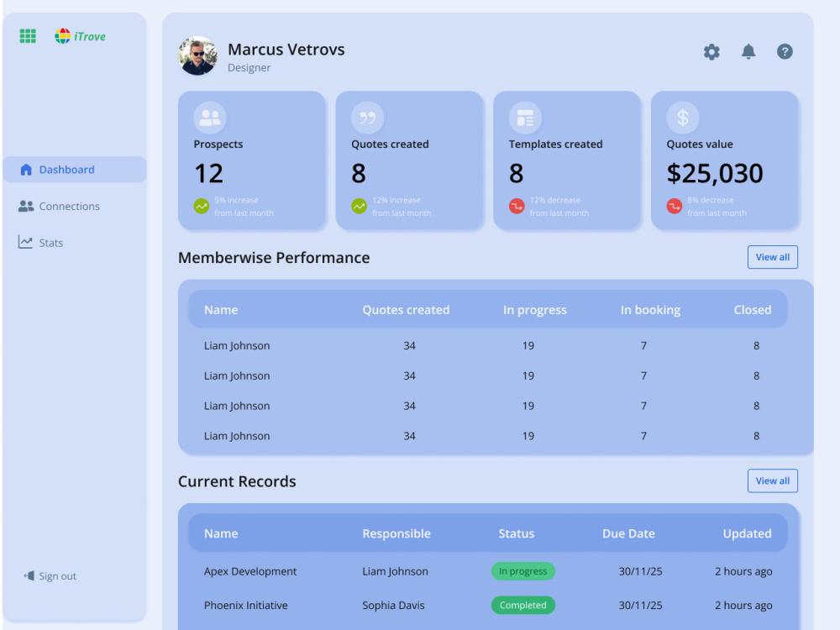Click the 2 hours ago value for Apex Development
This screenshot has height=630, width=840.
pyautogui.click(x=743, y=571)
